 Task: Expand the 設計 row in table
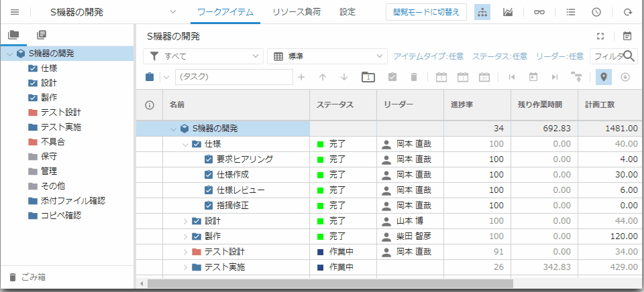point(185,222)
